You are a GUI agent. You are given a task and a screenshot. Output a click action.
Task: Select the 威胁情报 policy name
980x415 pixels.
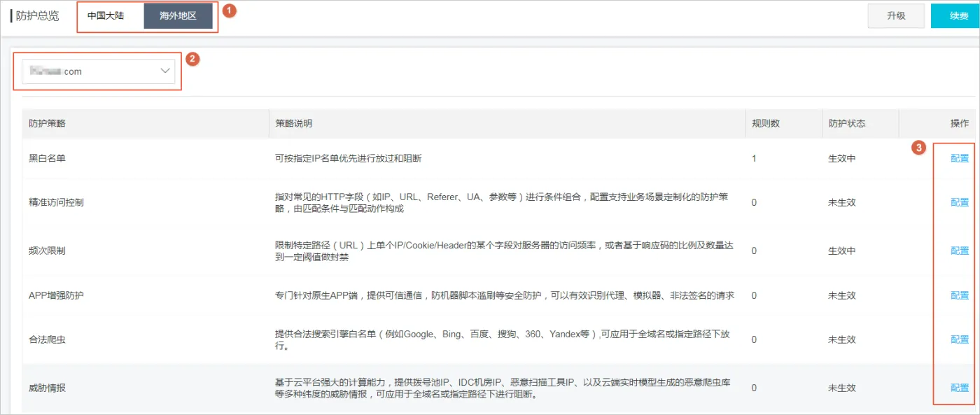(47, 388)
